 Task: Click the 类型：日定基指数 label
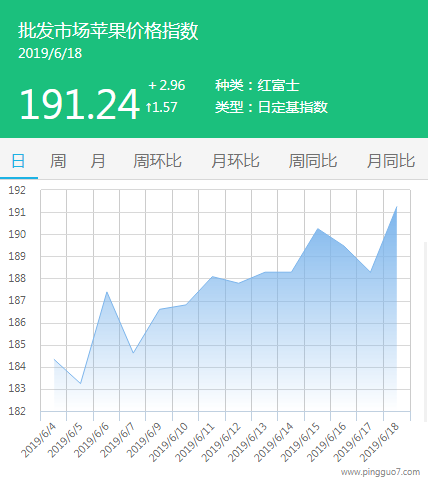click(271, 107)
